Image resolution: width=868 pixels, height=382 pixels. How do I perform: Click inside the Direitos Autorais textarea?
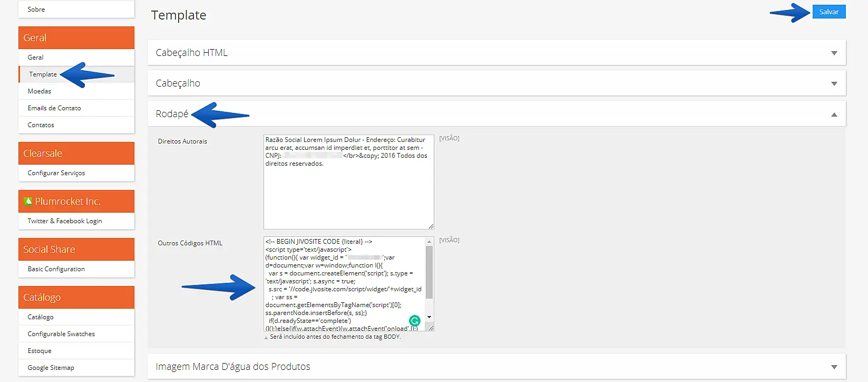click(348, 195)
